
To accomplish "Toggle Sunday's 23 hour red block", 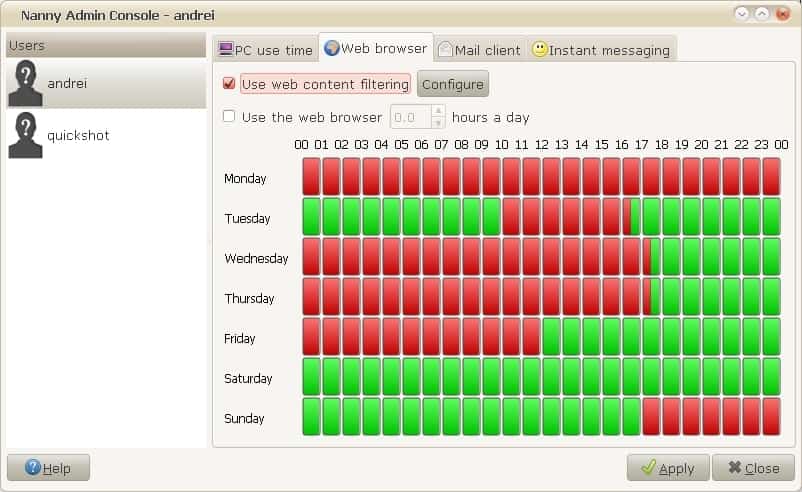I will click(771, 417).
